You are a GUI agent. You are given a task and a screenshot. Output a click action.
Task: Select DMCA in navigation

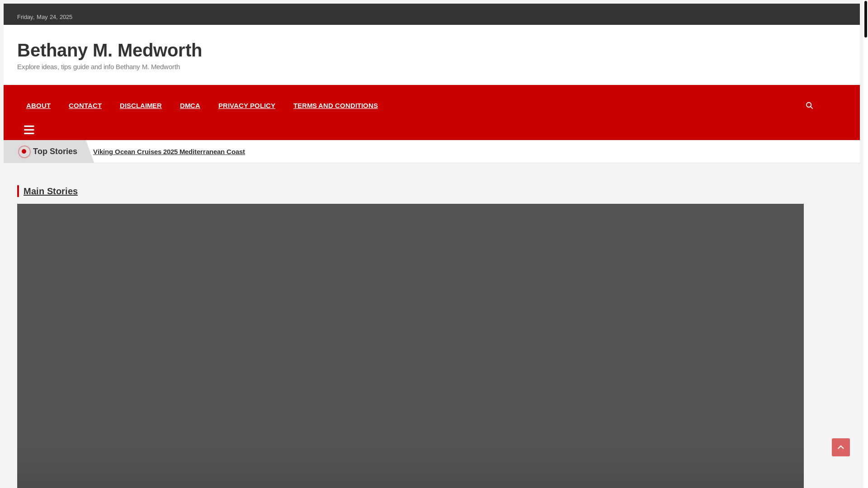(x=190, y=106)
